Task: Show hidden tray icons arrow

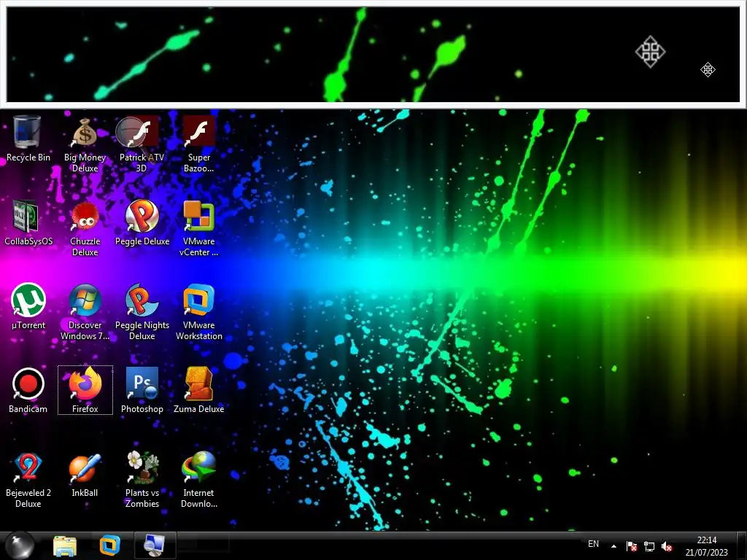Action: 614,546
